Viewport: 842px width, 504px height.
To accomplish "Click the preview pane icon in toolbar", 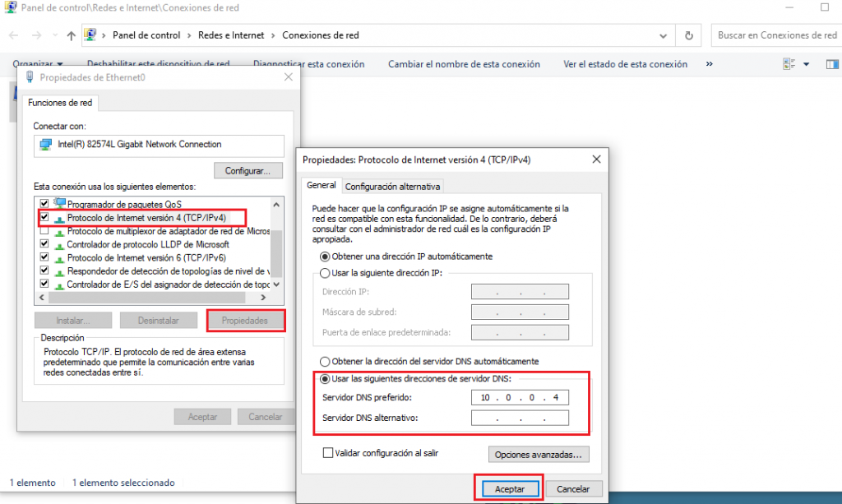I will click(830, 64).
